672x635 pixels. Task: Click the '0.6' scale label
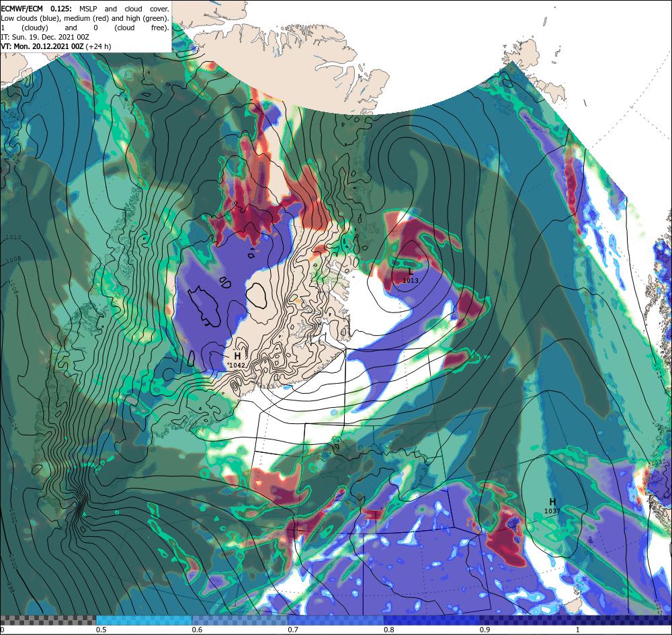click(197, 630)
